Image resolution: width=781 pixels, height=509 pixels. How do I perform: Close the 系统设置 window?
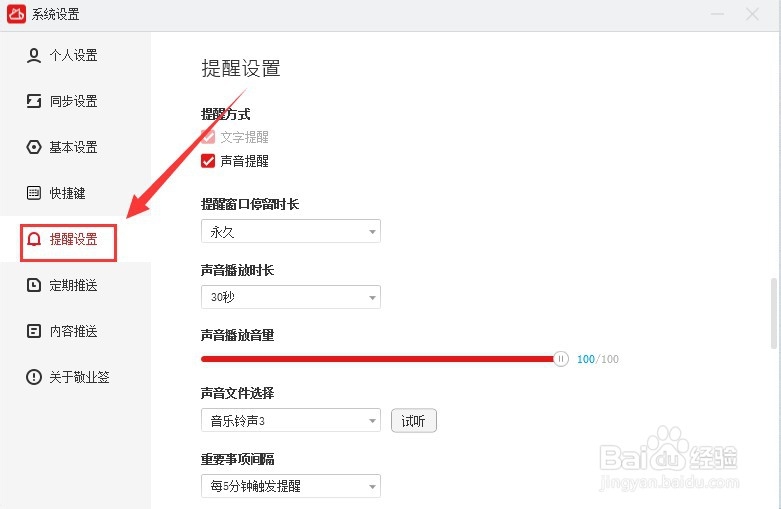(x=752, y=14)
